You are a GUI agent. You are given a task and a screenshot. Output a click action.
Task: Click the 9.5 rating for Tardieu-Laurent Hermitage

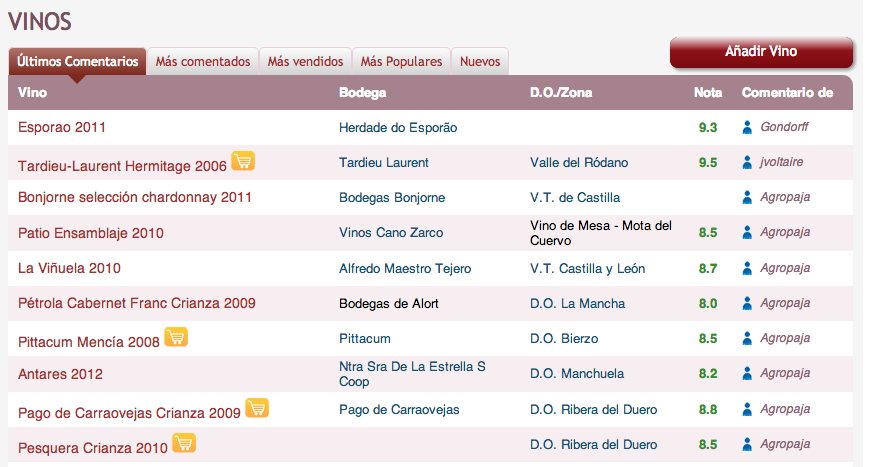point(708,163)
